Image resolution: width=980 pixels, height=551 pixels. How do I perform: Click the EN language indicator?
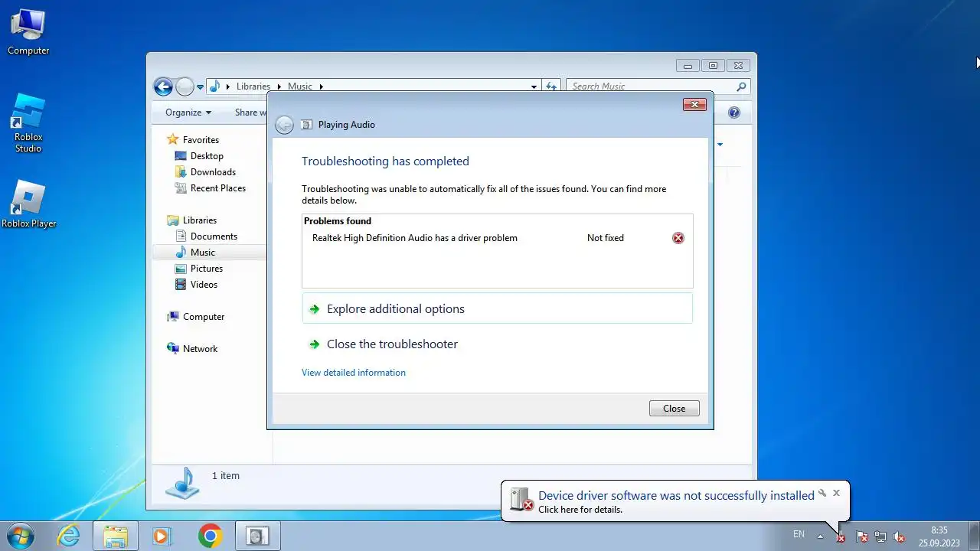[799, 534]
